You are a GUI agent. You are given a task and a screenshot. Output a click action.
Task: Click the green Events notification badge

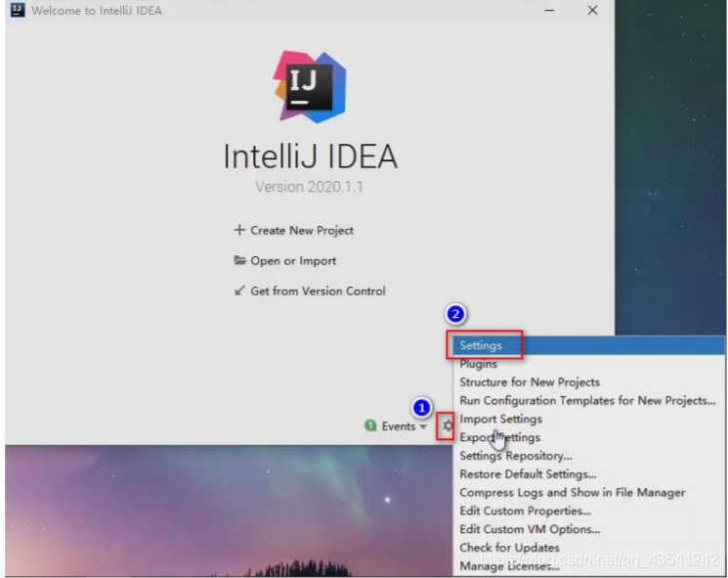click(370, 425)
